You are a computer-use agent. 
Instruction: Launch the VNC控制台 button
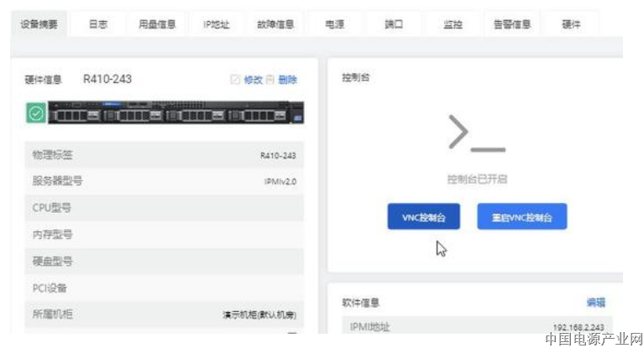click(423, 217)
